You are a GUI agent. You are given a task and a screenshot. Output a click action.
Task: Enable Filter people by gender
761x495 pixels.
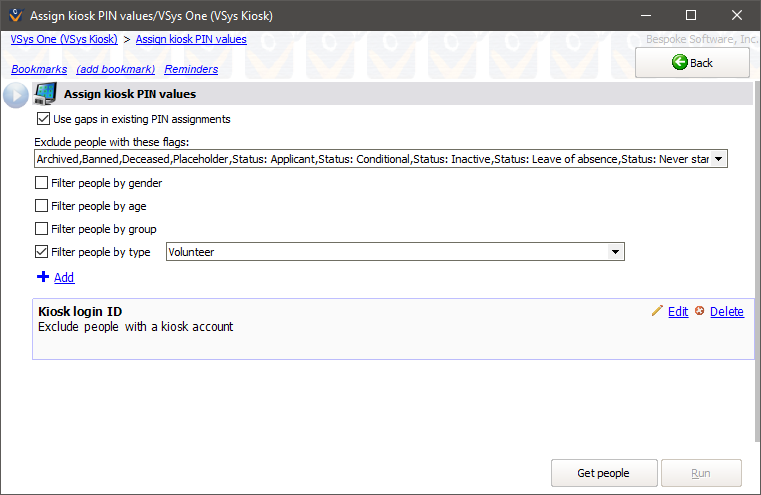click(x=42, y=183)
